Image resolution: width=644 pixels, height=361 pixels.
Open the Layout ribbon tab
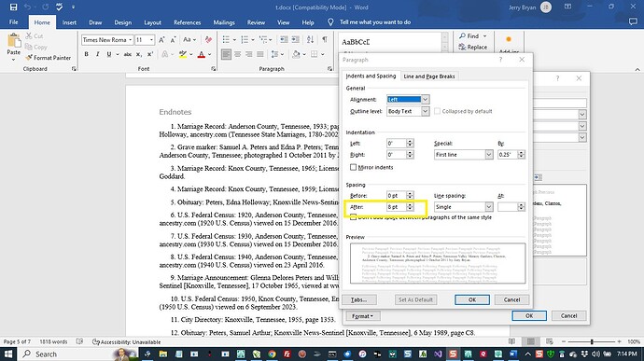click(152, 22)
